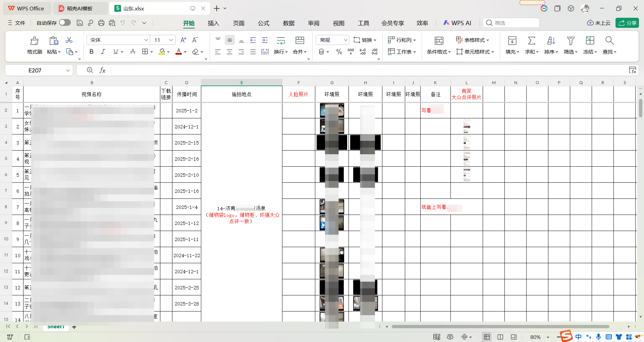Select right horizontal alignment
Viewport: 644px width, 342px height.
tap(241, 52)
